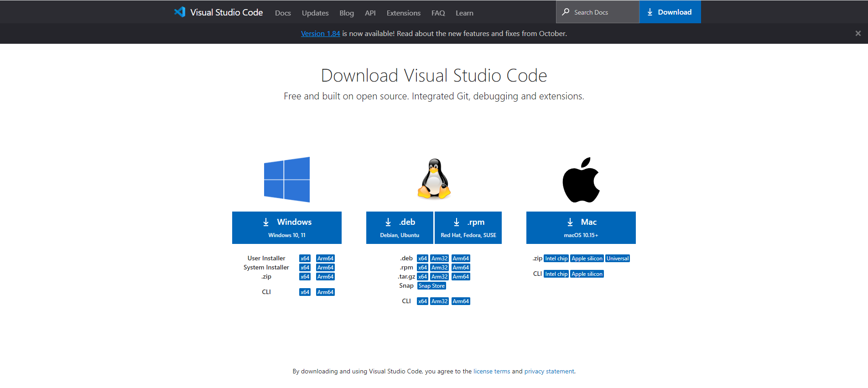Screen dimensions: 868x388
Task: Select Apple silicon for Mac CLI
Action: 587,274
